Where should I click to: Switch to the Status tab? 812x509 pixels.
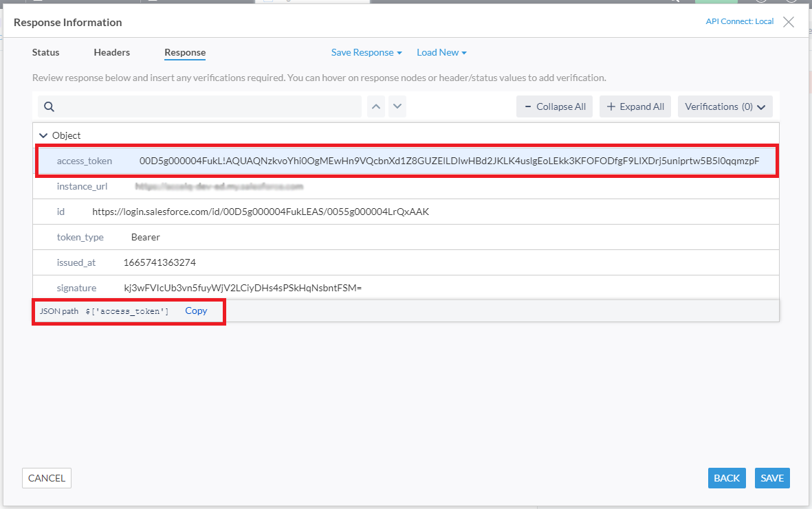[x=46, y=53]
